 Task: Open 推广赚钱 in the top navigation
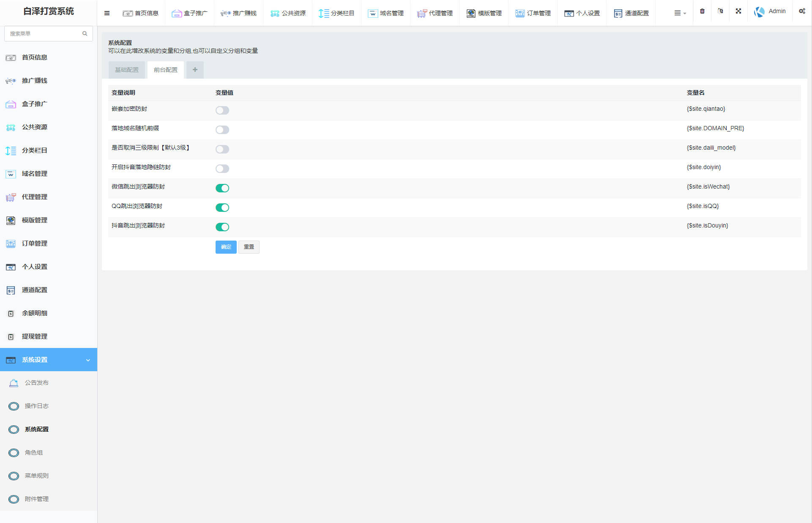[238, 13]
